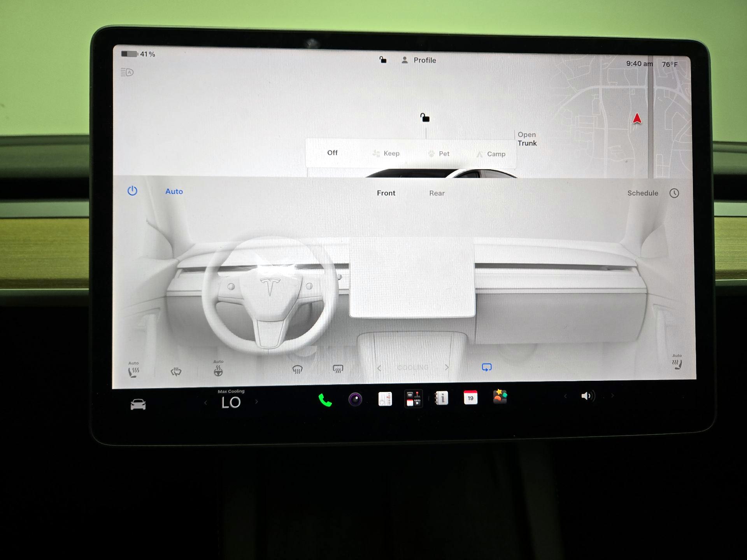
Task: Open car controls via the car icon
Action: pos(138,404)
